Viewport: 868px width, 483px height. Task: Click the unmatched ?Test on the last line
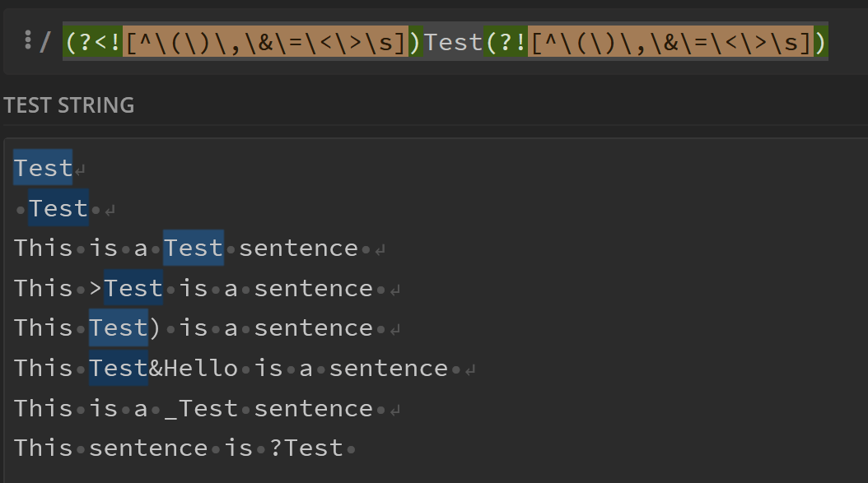306,448
